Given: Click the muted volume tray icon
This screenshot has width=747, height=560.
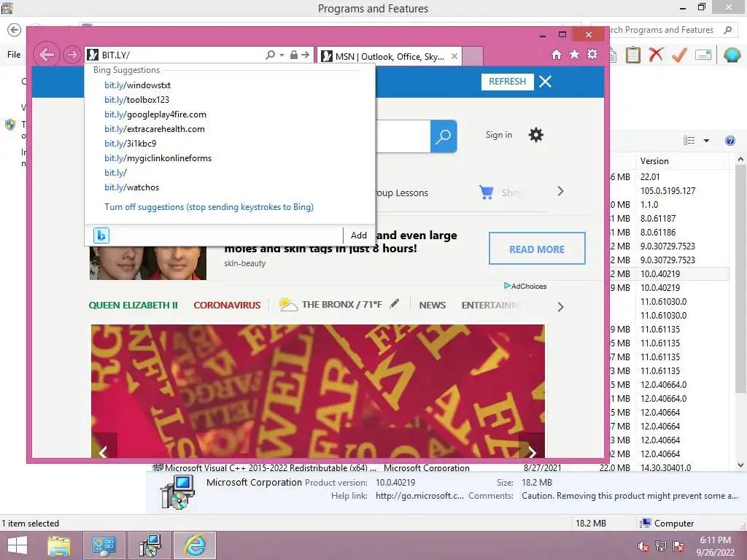Looking at the screenshot, I should click(643, 546).
